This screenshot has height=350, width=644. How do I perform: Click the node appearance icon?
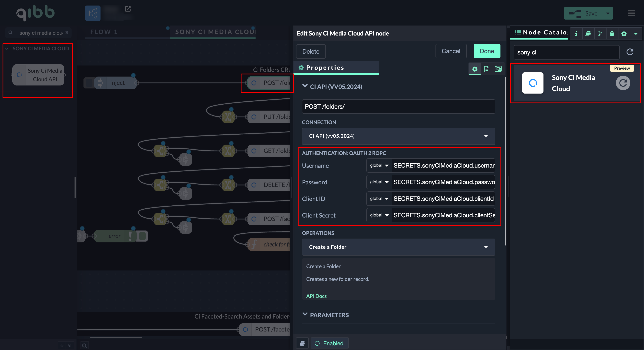[499, 69]
